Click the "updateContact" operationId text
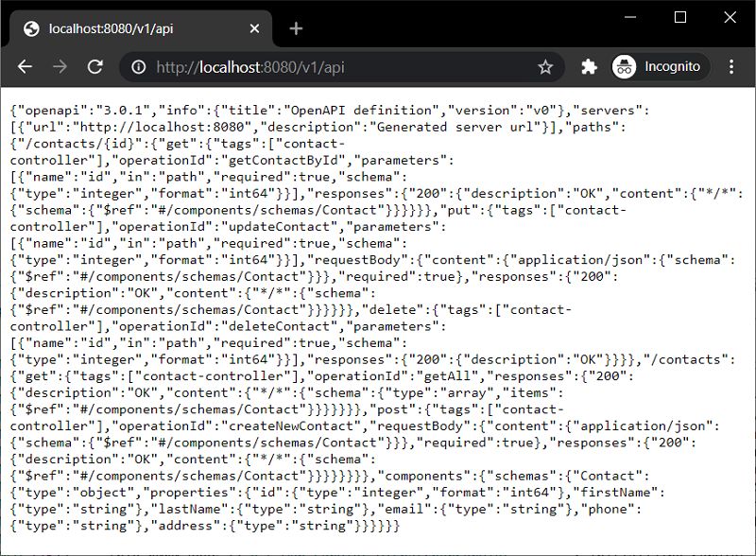 click(x=279, y=227)
